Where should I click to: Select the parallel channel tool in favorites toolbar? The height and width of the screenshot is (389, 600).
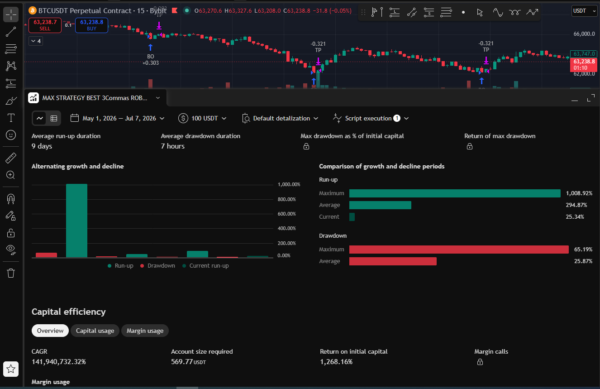coord(412,12)
